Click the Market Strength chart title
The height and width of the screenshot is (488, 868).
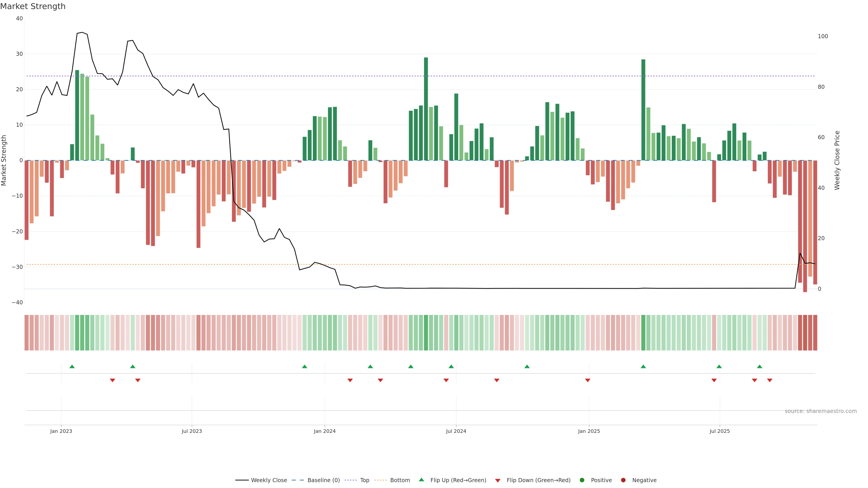point(33,6)
